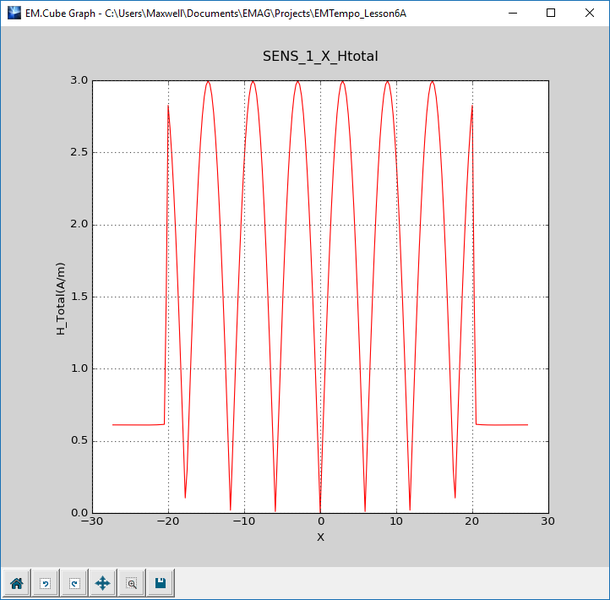Save the figure with the disk icon
This screenshot has width=610, height=600.
coord(160,582)
